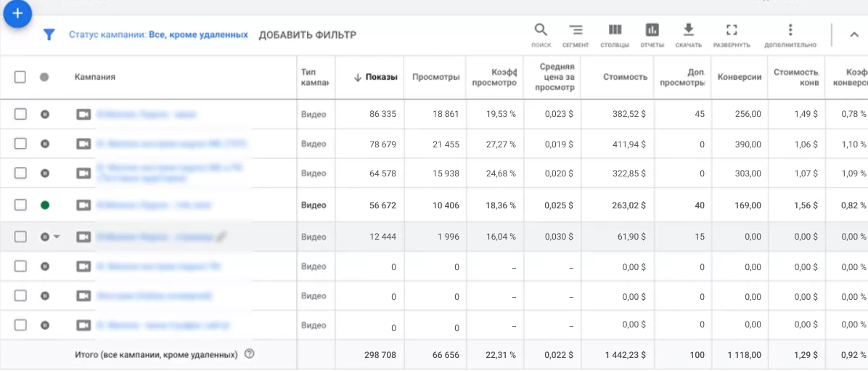Click the video camera icon in 64 578 row
The height and width of the screenshot is (371, 868).
(83, 174)
